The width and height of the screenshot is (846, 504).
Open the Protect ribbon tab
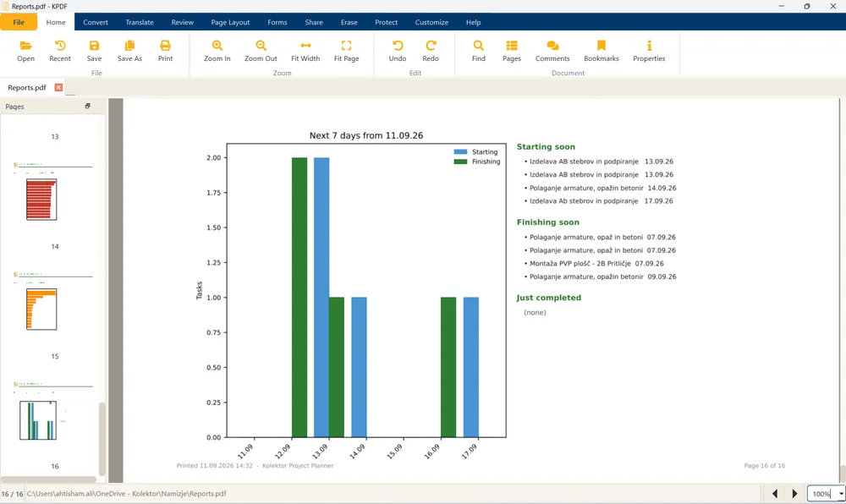(387, 22)
